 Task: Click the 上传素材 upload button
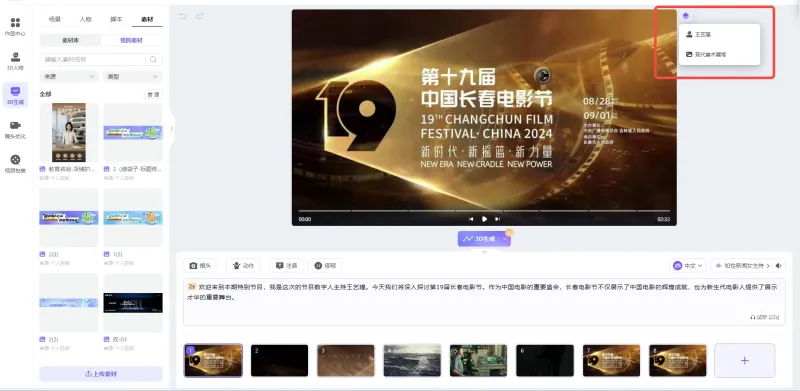[x=101, y=374]
